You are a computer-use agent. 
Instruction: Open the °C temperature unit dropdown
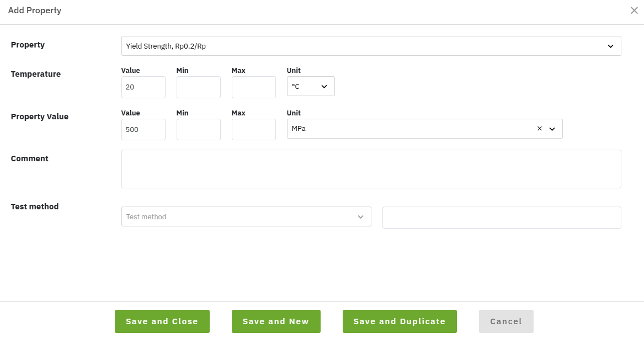(x=311, y=87)
